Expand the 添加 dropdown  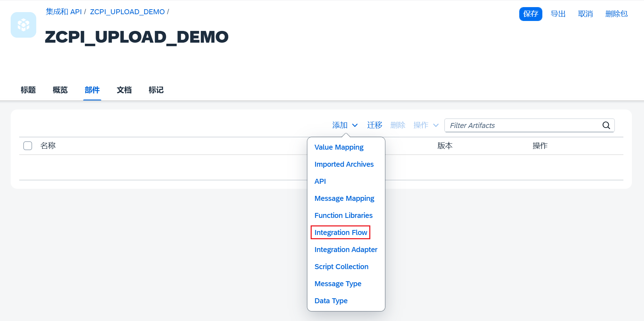pyautogui.click(x=344, y=125)
